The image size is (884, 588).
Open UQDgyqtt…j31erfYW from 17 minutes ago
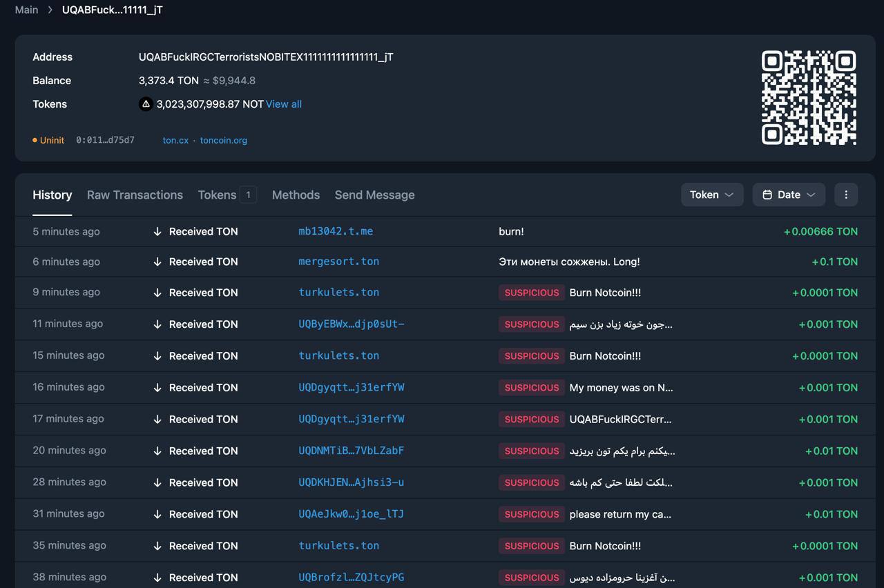pos(352,419)
